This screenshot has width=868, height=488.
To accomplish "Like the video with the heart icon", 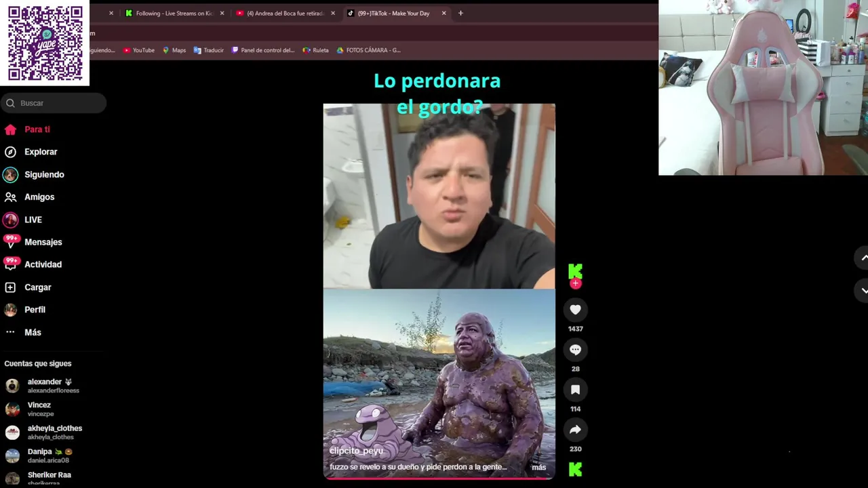I will coord(575,310).
